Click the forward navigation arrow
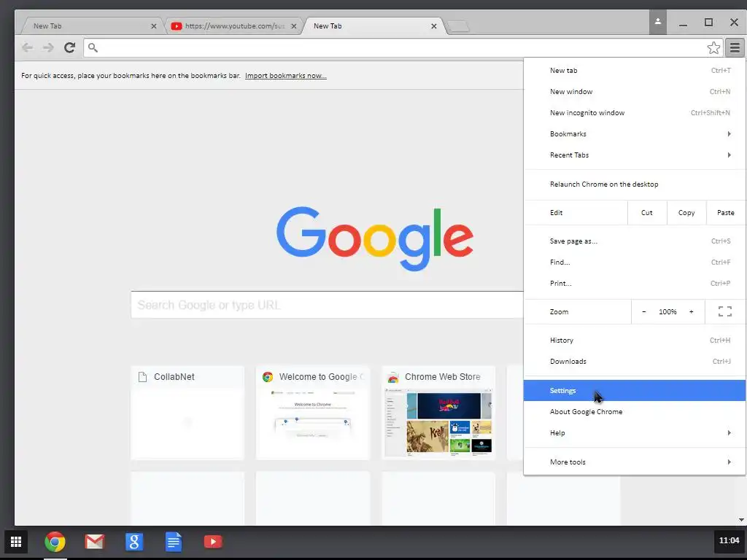747x560 pixels. coord(48,47)
